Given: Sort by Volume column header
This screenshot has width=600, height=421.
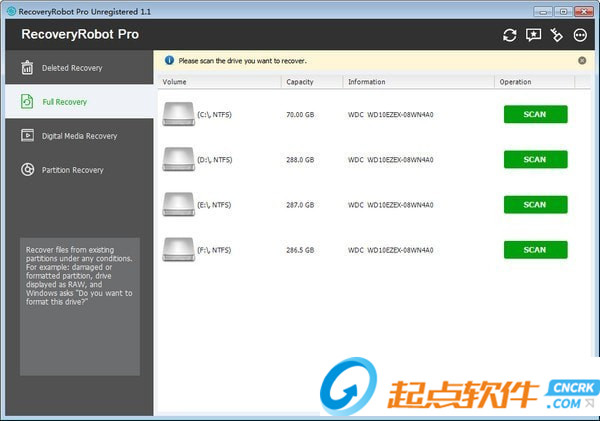Looking at the screenshot, I should pos(220,82).
